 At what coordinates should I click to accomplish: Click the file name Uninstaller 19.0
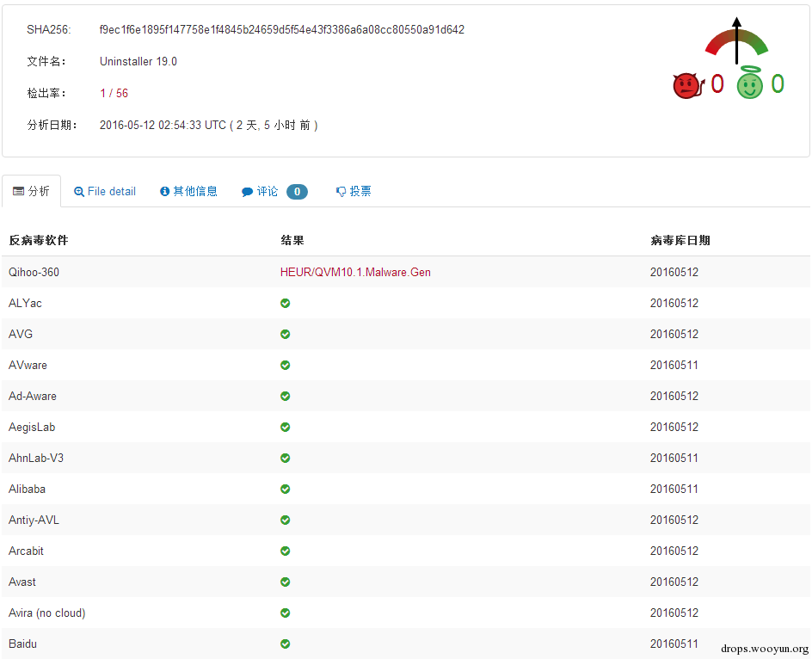138,61
